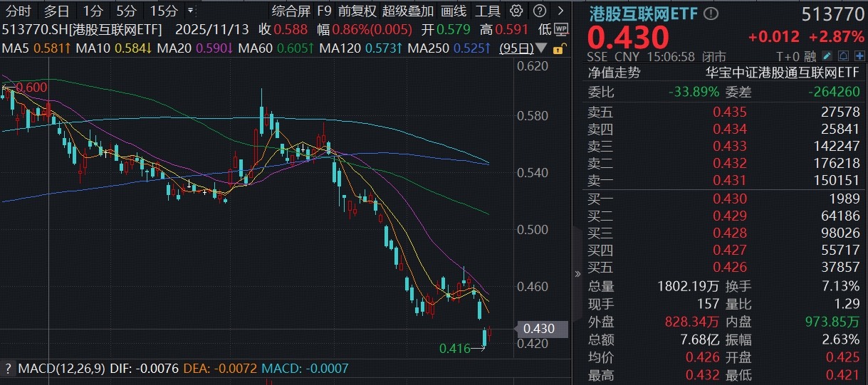
Task: Open MACD indicator help question mark
Action: (x=8, y=369)
